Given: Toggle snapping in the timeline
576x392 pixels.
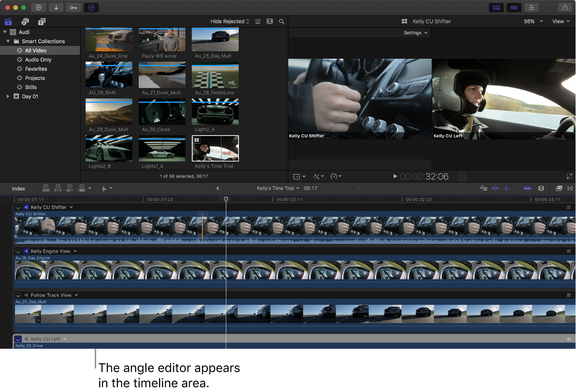Looking at the screenshot, I should click(527, 188).
